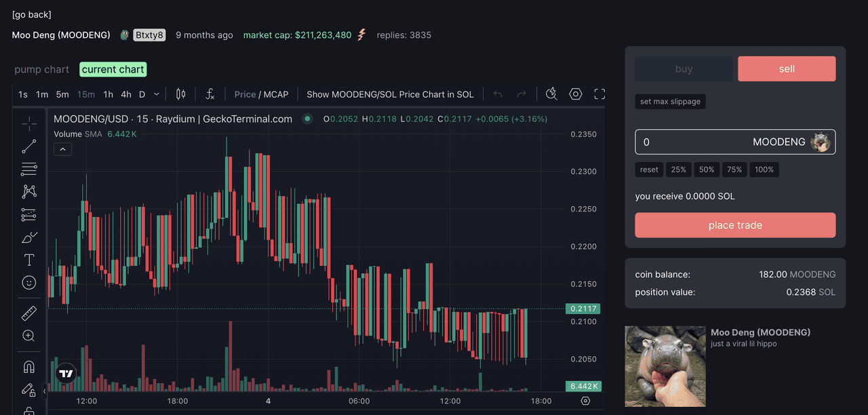The width and height of the screenshot is (868, 415).
Task: Switch to the buy mode
Action: point(684,68)
